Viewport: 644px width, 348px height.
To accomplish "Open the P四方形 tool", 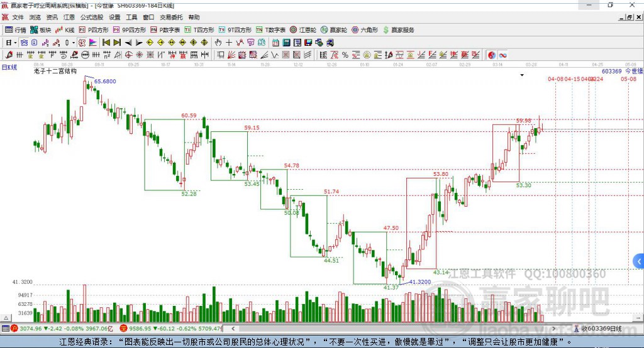I will tap(93, 30).
